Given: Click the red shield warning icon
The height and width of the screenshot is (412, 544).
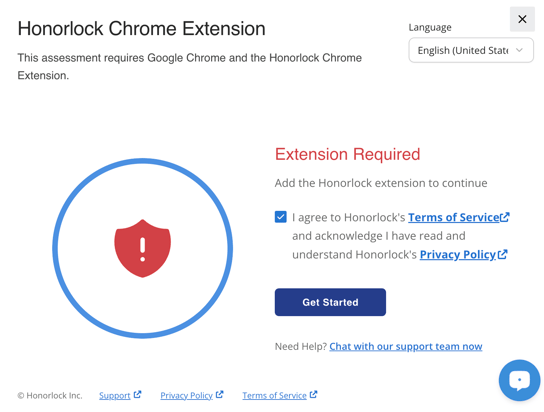Looking at the screenshot, I should click(143, 248).
